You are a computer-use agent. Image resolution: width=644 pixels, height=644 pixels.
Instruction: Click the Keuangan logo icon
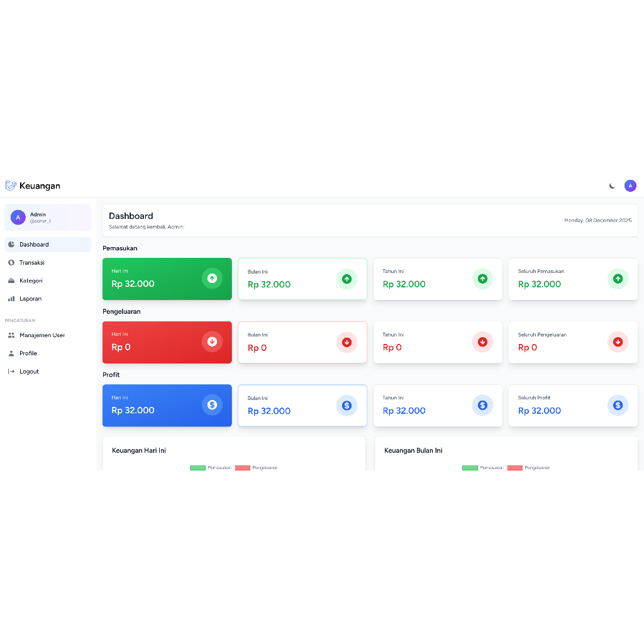[11, 186]
